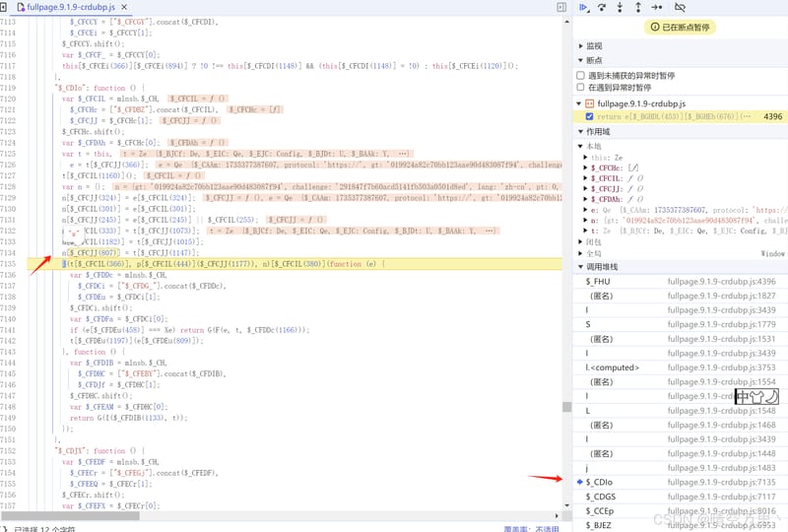Open fullpage.9.1.9-crdubp.js:3753 source link
The width and height of the screenshot is (788, 532).
721,367
